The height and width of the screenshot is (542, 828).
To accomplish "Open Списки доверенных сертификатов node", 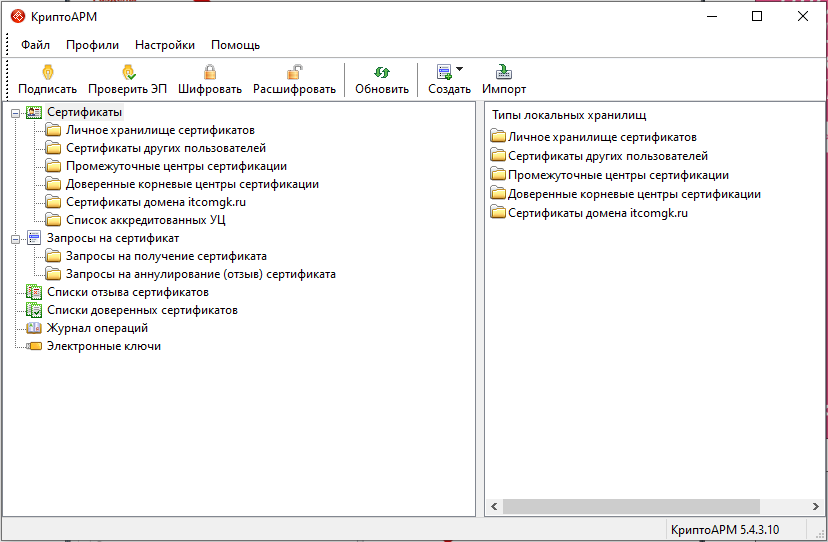I will click(x=142, y=310).
